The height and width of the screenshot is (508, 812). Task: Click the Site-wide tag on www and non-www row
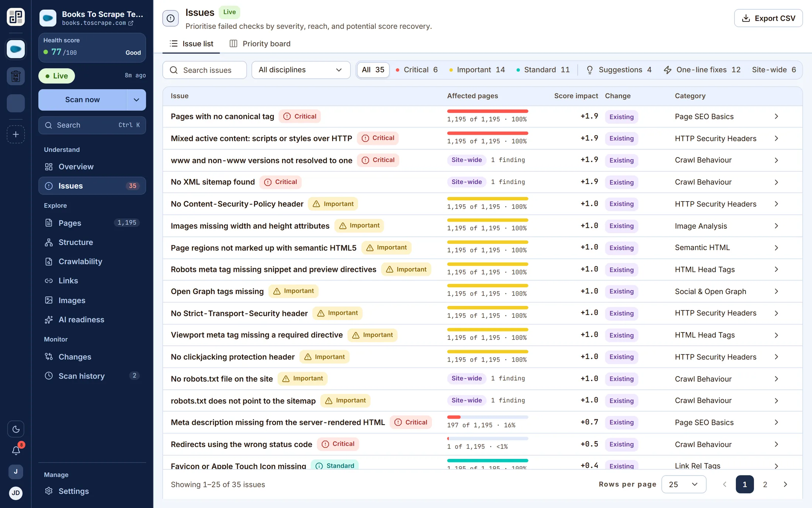(x=467, y=160)
